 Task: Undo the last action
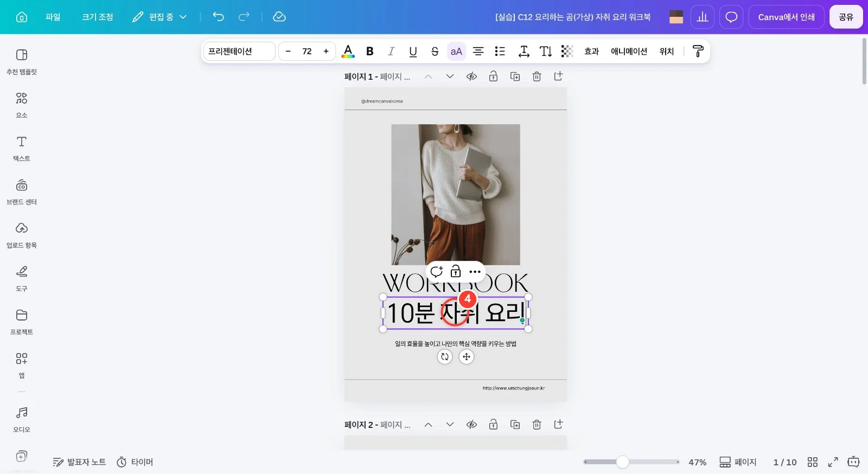(218, 17)
